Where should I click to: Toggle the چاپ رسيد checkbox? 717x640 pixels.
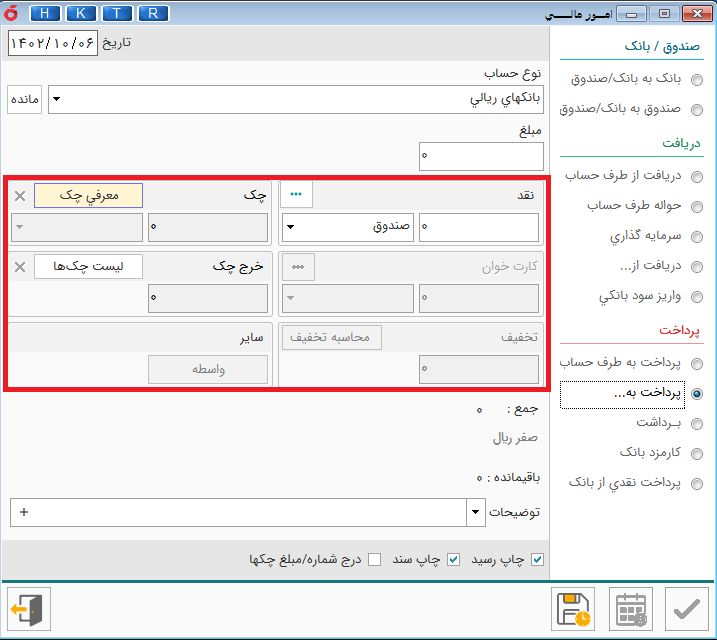coord(538,559)
